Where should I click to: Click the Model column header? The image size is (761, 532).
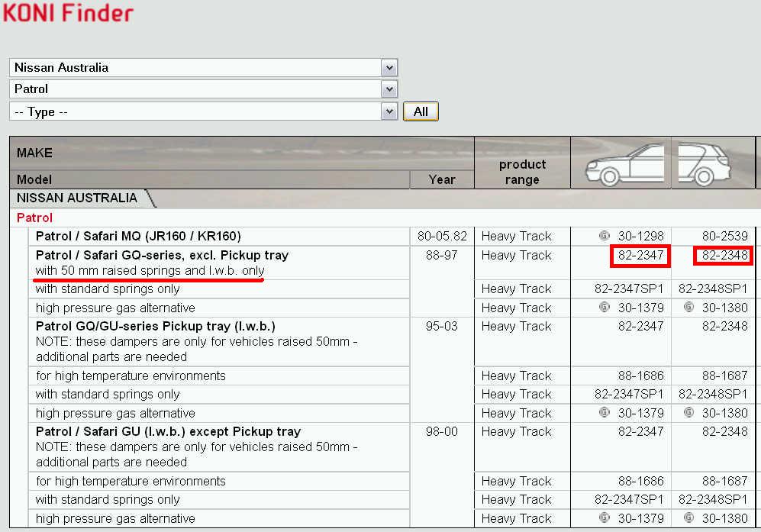(x=34, y=179)
